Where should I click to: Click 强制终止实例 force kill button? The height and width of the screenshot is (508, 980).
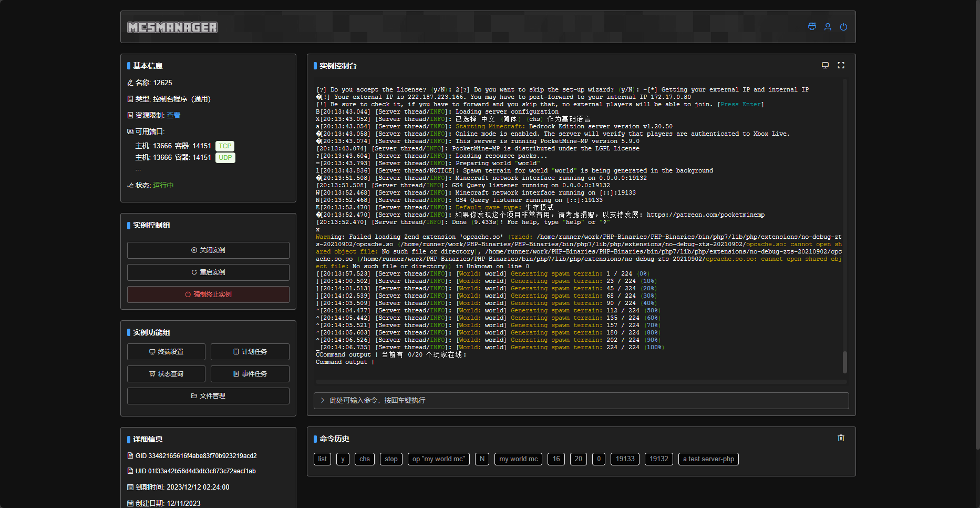[x=208, y=294]
